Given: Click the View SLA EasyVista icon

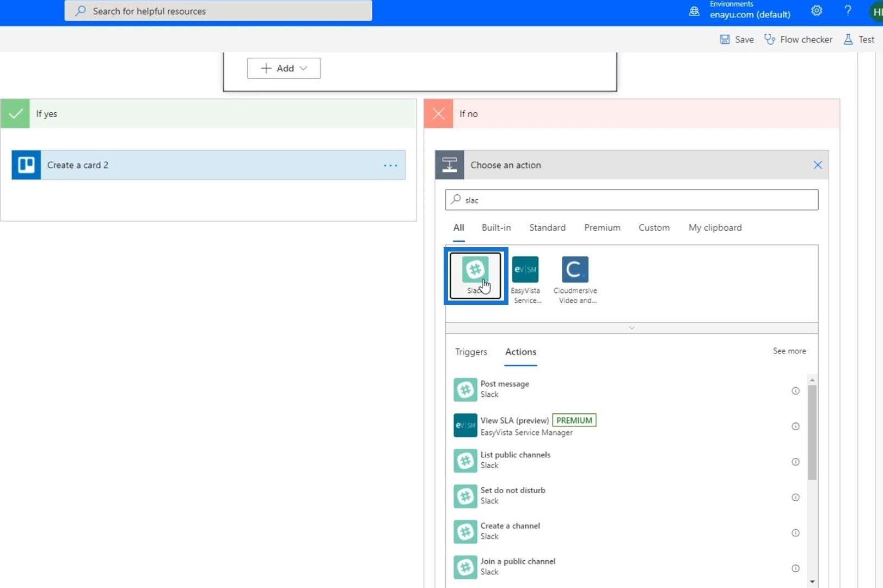Looking at the screenshot, I should (465, 425).
